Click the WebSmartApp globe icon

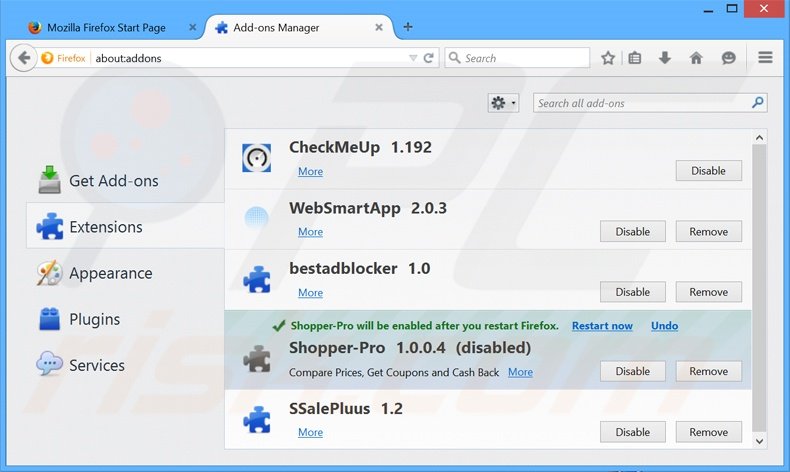[256, 218]
